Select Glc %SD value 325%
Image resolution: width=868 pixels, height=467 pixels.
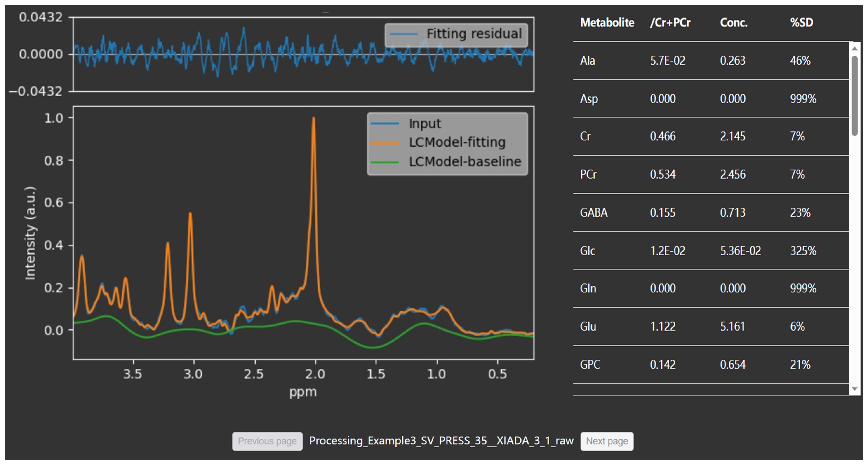[x=803, y=251]
